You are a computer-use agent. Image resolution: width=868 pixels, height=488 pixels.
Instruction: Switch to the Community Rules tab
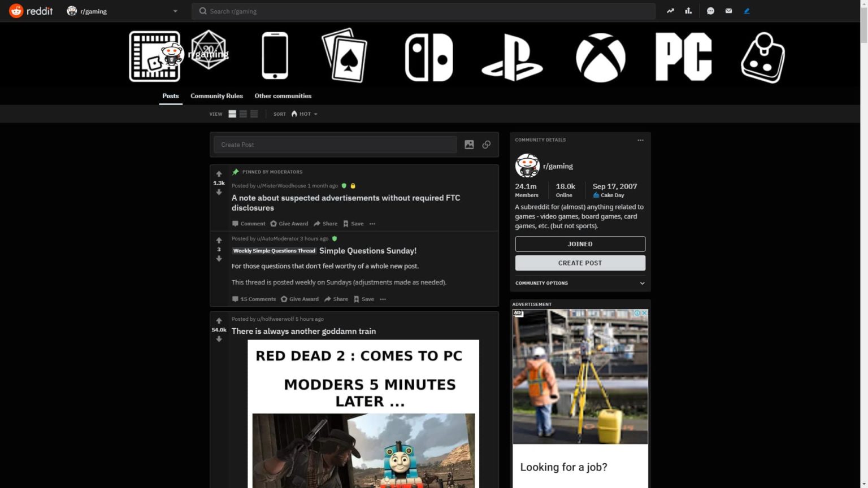pos(216,96)
